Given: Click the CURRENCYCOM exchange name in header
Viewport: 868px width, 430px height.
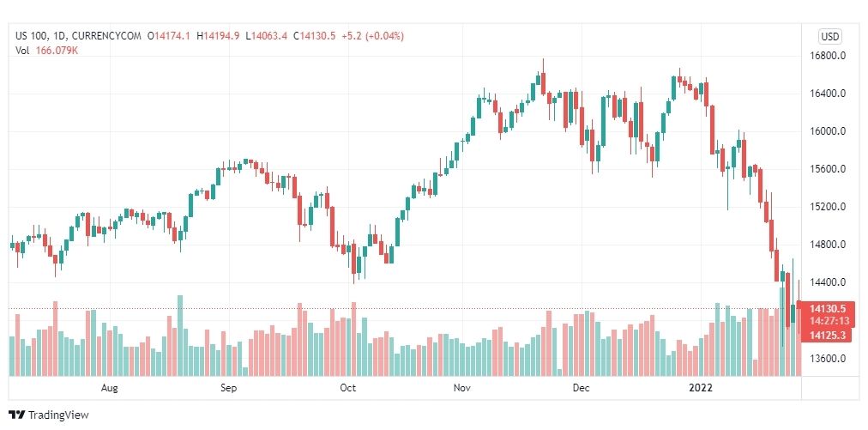Looking at the screenshot, I should click(x=106, y=36).
